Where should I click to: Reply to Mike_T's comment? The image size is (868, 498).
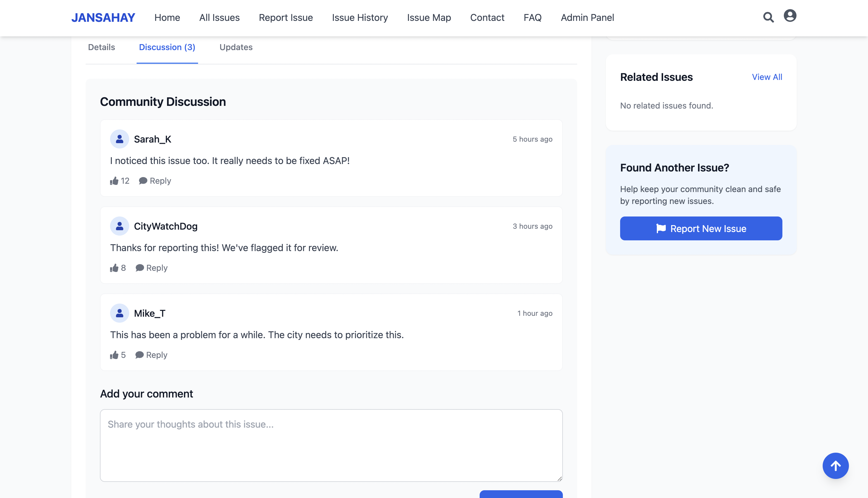pos(152,355)
